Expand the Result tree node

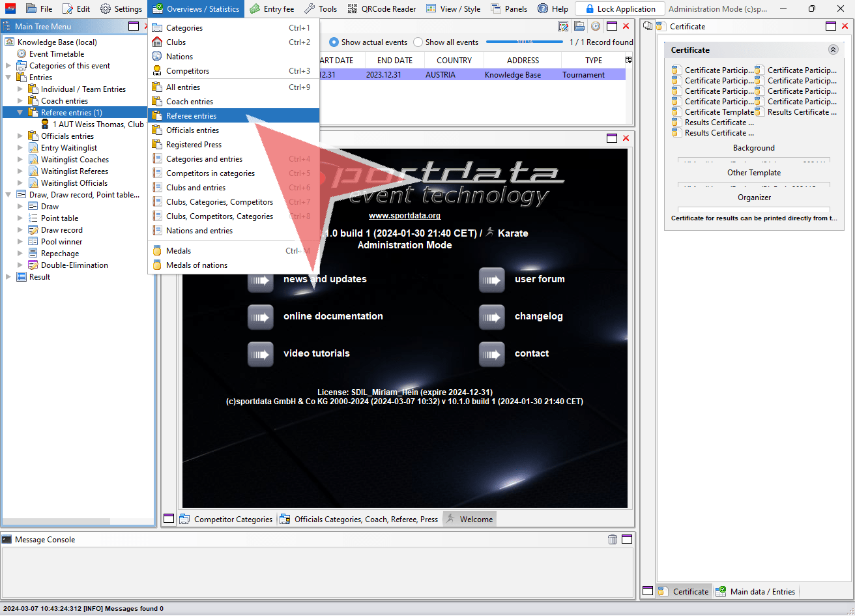click(8, 277)
